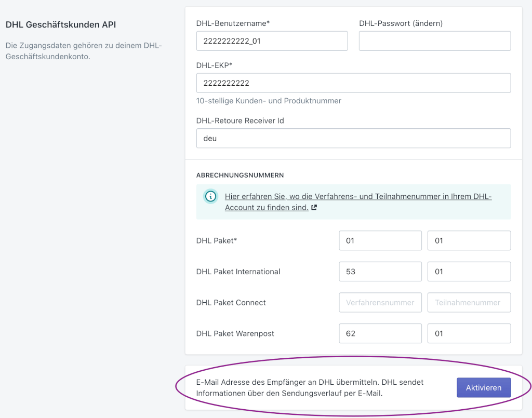Viewport: 532px width, 418px height.
Task: Focus the DHL-Passwort input field
Action: 435,41
